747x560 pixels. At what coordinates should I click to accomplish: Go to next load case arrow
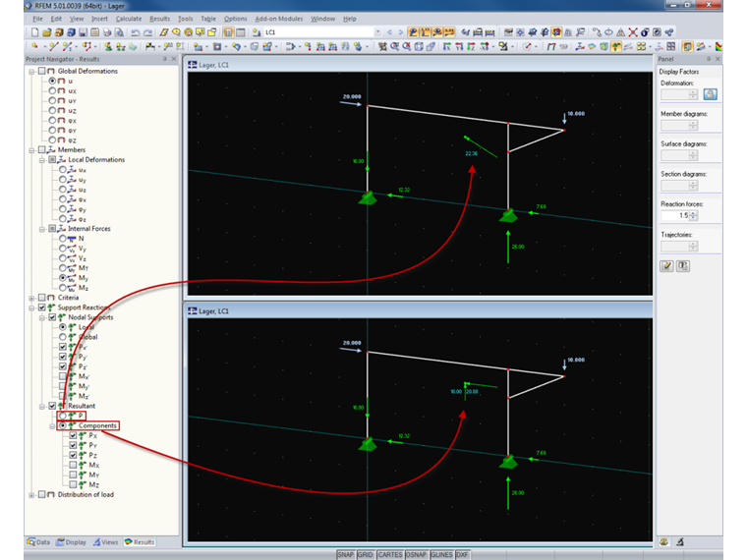401,32
